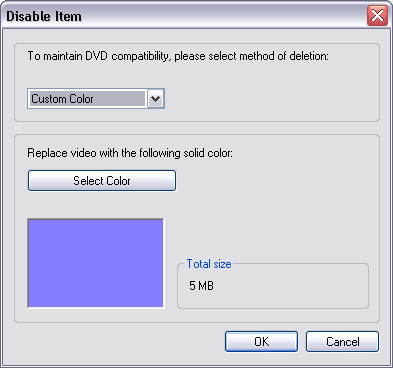Click the Disable Item title bar
The height and width of the screenshot is (368, 393).
pos(187,16)
